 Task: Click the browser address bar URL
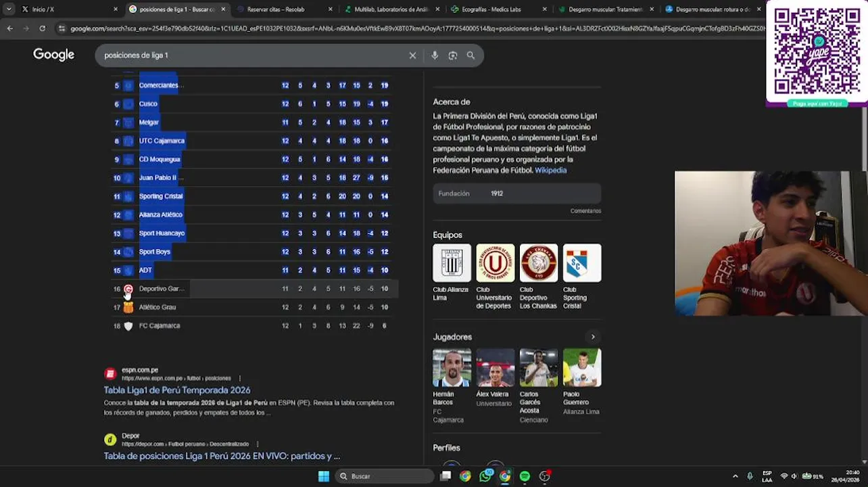[416, 28]
